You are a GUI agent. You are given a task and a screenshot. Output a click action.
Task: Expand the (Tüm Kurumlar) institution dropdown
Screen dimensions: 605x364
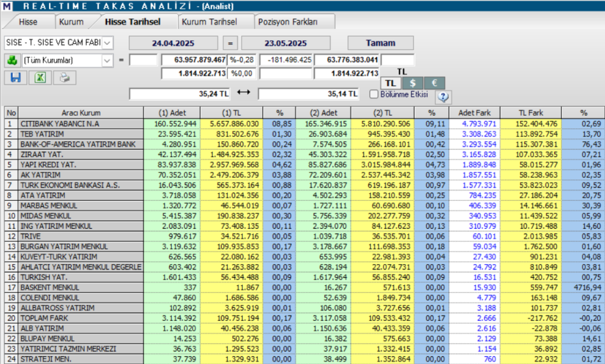[x=107, y=60]
